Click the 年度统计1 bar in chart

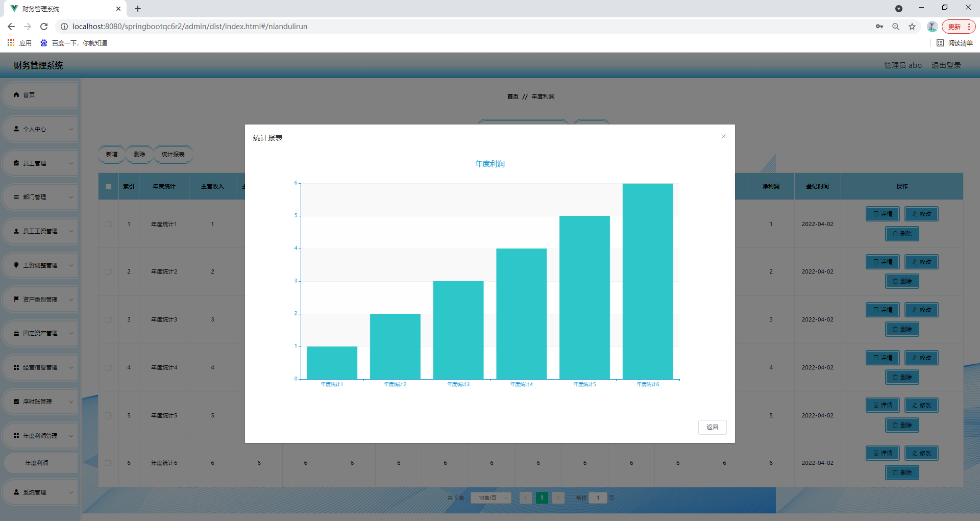click(332, 363)
